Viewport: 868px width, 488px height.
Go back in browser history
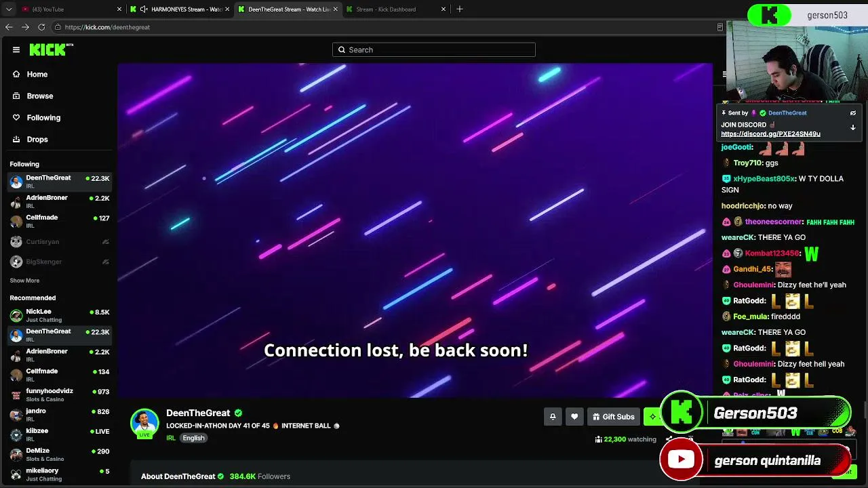coord(9,27)
